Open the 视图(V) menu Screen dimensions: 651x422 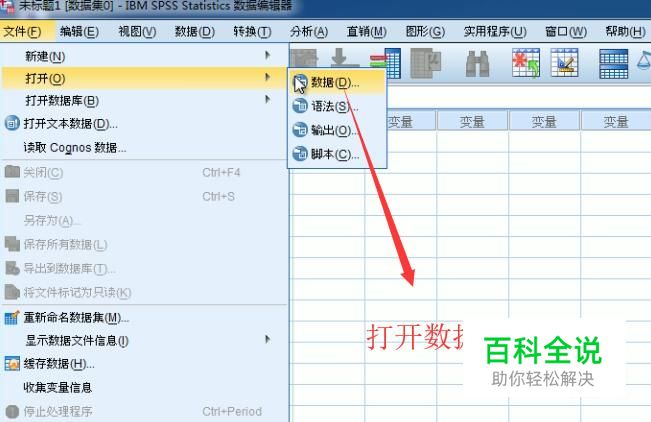137,32
